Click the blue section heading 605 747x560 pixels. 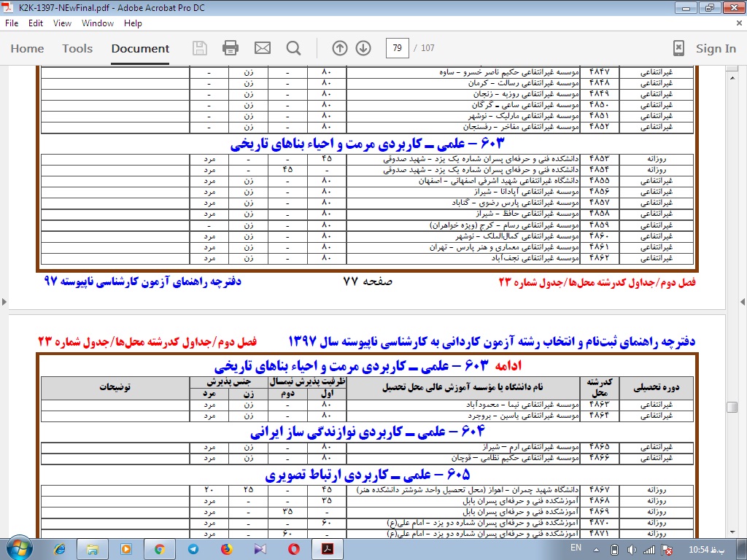point(368,474)
